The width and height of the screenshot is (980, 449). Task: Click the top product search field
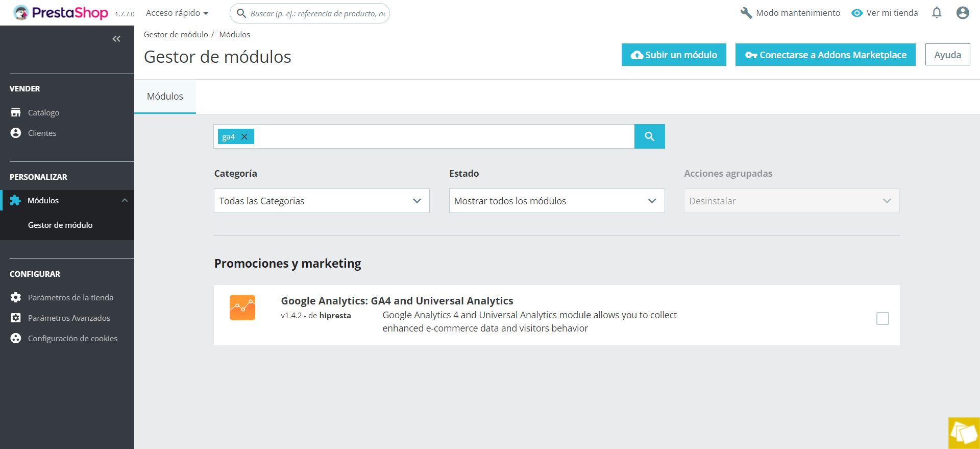pyautogui.click(x=316, y=14)
